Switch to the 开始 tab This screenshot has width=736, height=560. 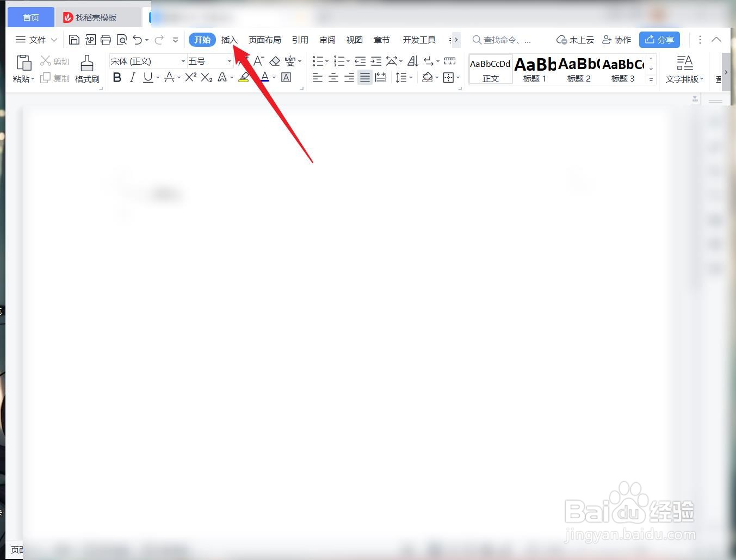(202, 40)
